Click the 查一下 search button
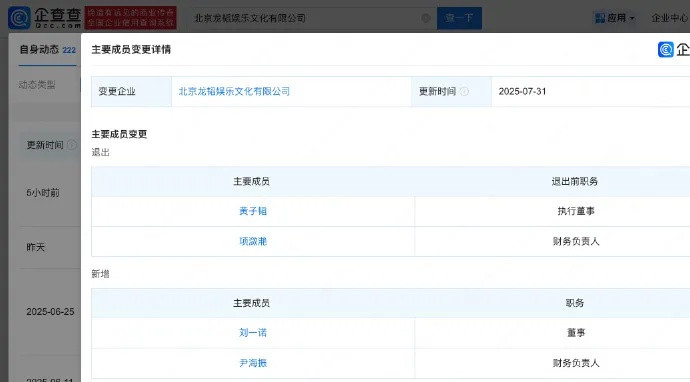690x382 pixels. 459,18
